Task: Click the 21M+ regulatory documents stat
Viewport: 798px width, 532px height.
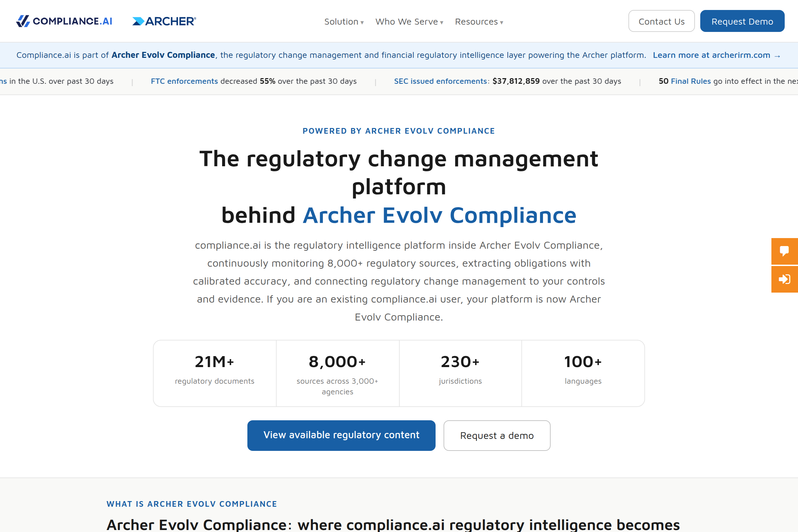Action: tap(214, 373)
